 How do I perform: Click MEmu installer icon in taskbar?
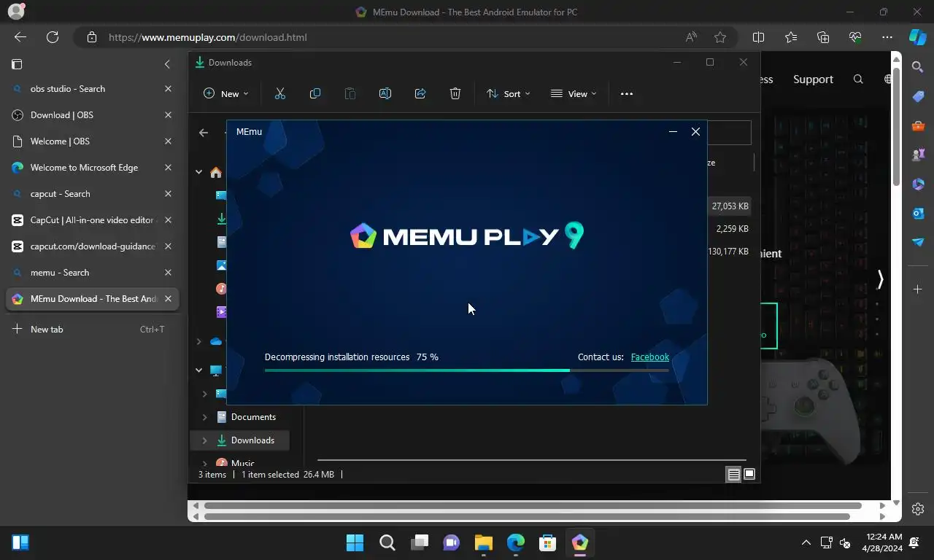pos(580,542)
